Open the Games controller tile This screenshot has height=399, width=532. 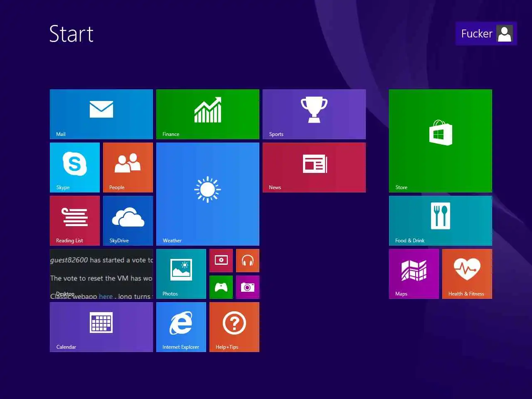pos(221,287)
